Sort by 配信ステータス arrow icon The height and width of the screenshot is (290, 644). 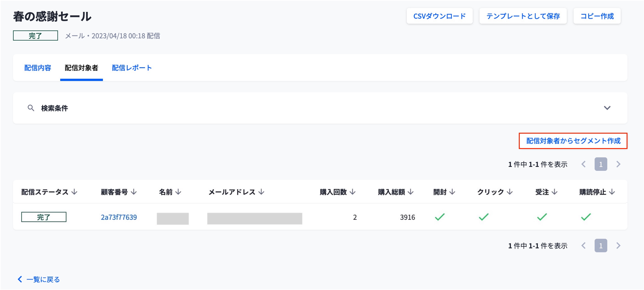(74, 192)
